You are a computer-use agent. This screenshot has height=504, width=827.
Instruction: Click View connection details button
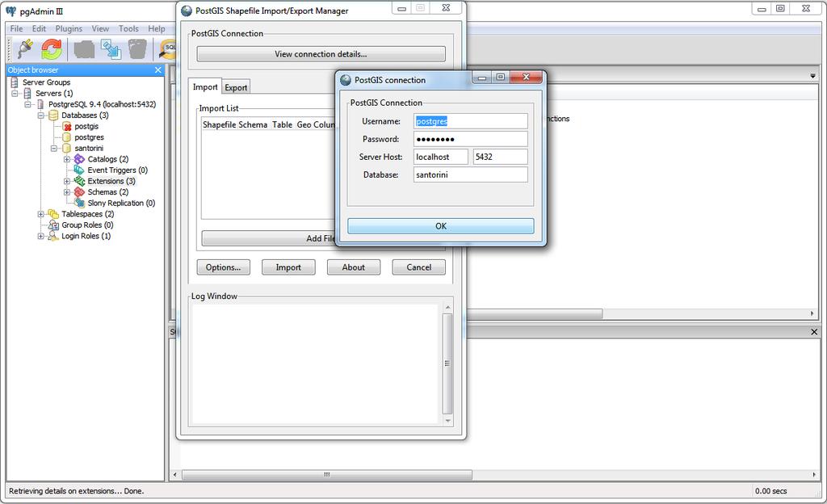tap(321, 54)
